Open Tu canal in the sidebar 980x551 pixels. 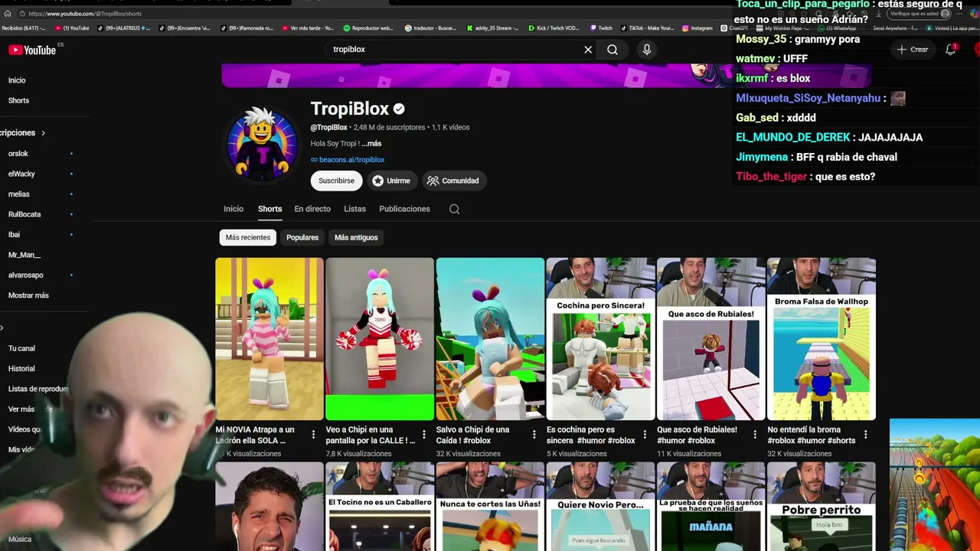coord(21,349)
